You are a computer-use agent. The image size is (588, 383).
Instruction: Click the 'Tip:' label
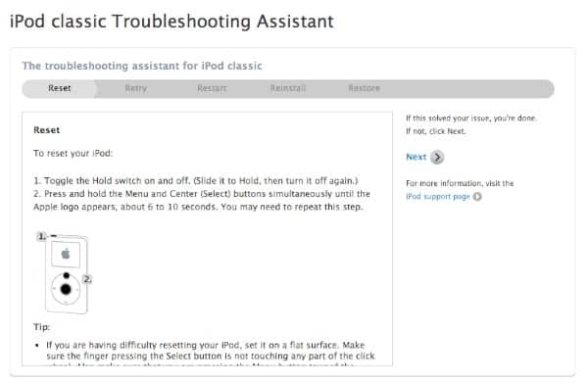(x=41, y=327)
